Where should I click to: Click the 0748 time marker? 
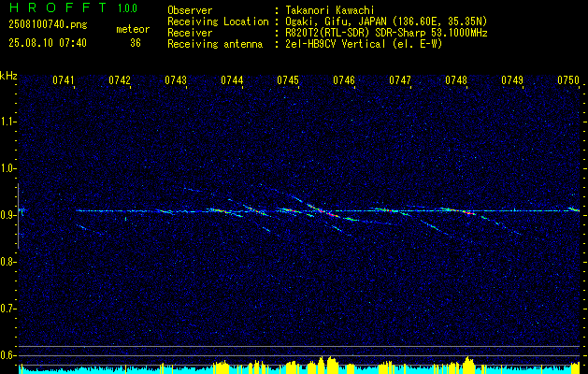456,79
